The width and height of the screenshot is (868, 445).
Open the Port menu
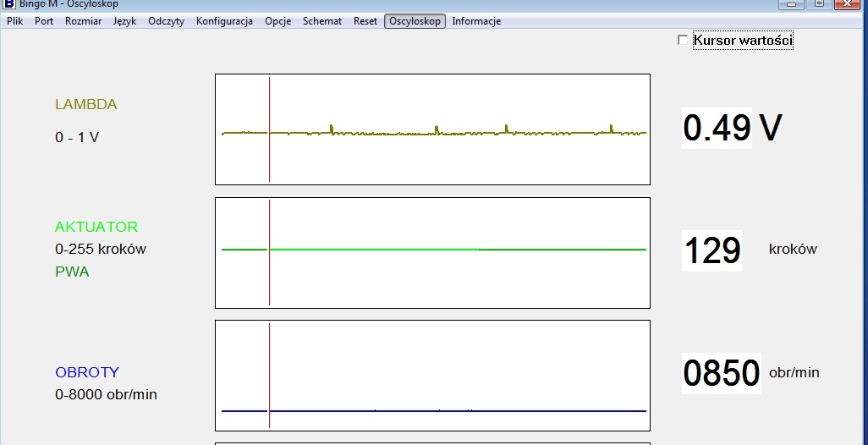[x=44, y=21]
